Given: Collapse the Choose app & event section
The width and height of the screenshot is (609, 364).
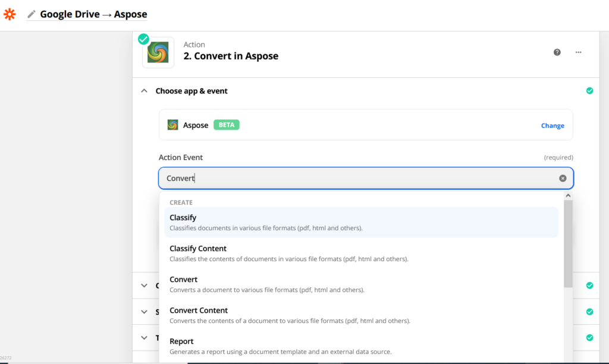Looking at the screenshot, I should tap(144, 91).
